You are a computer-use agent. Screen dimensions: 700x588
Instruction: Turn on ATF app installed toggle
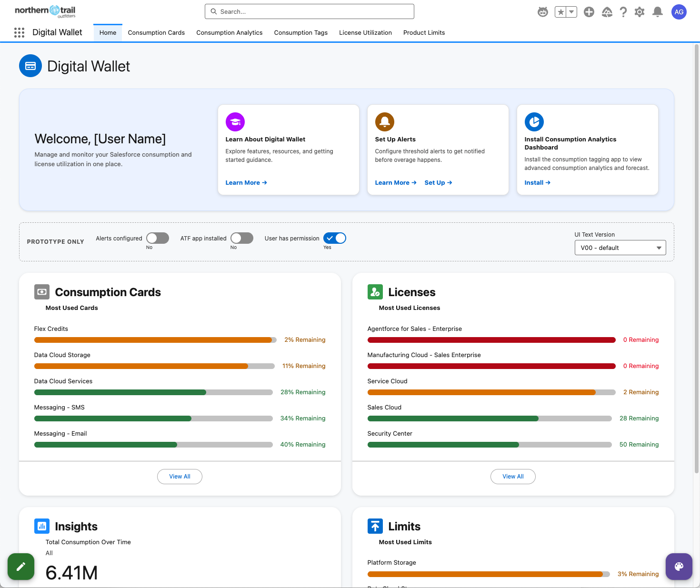242,238
